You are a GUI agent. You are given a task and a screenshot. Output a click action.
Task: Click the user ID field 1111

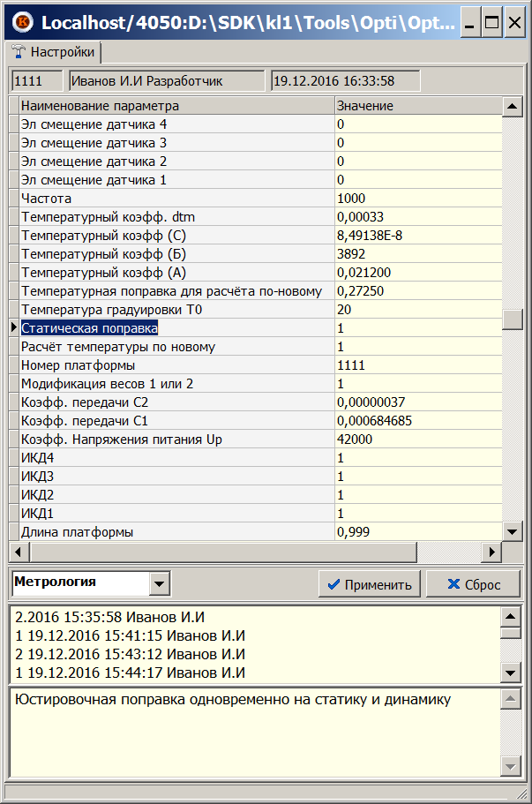click(x=37, y=81)
